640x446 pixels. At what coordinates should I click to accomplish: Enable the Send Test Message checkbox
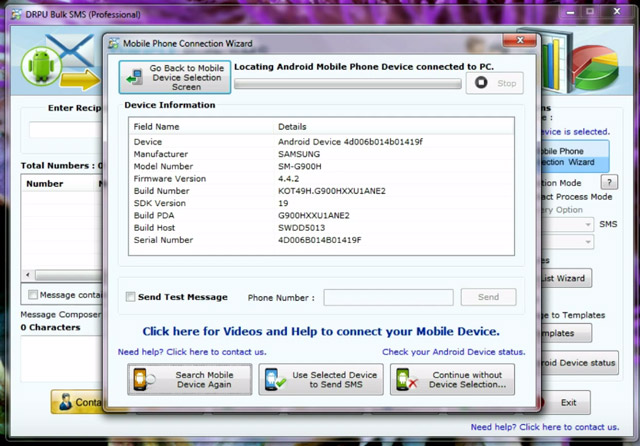[x=130, y=297]
